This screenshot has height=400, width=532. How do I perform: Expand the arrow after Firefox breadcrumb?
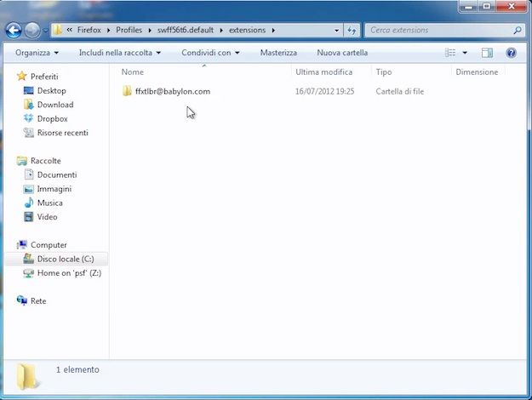(108, 30)
